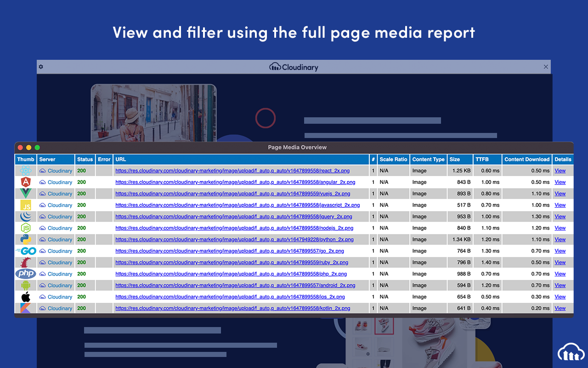
Task: Open the settings gear in the browser bar
Action: point(41,67)
